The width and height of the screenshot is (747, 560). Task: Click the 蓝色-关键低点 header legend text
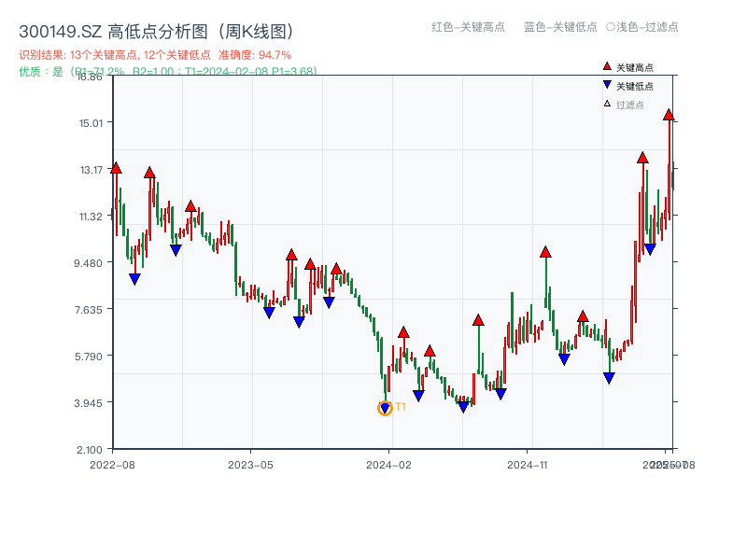pyautogui.click(x=560, y=27)
